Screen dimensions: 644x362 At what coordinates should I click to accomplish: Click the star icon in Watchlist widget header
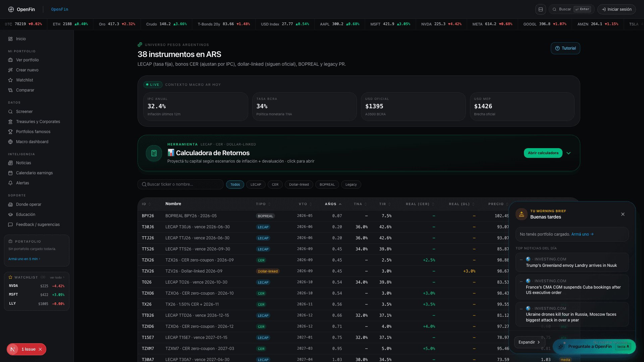click(10, 277)
